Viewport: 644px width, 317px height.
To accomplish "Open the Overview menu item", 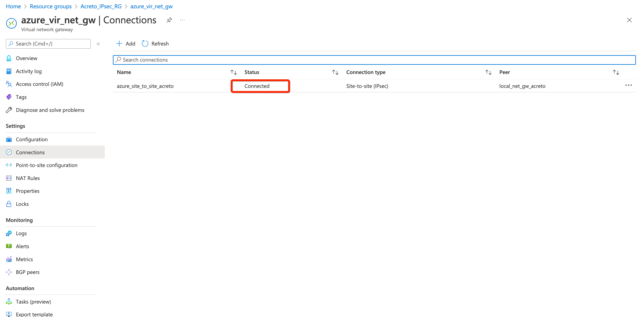I will pyautogui.click(x=26, y=58).
